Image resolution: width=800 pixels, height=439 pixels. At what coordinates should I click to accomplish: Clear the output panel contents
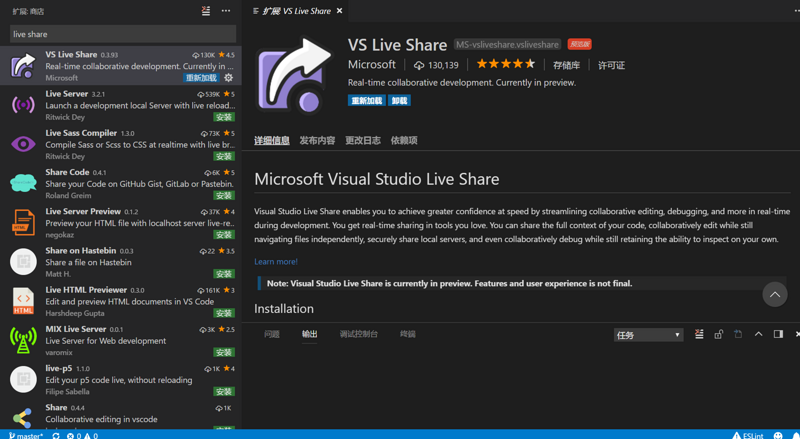click(x=699, y=334)
